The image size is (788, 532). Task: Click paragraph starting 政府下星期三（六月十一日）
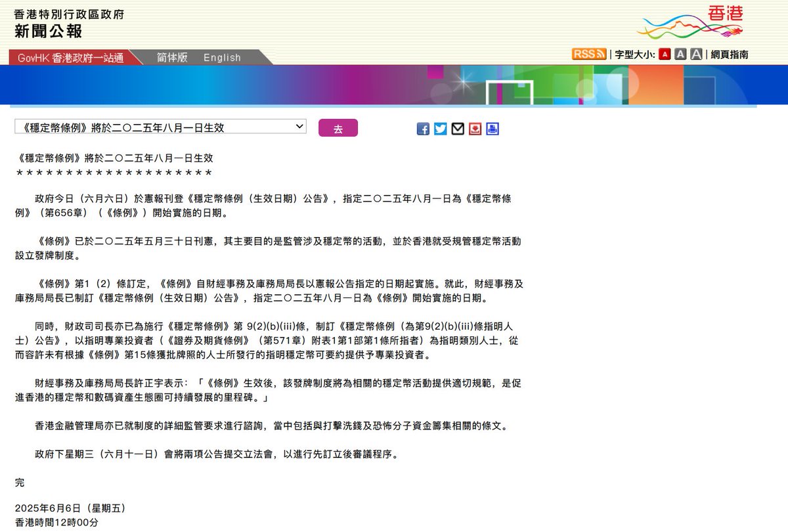217,454
